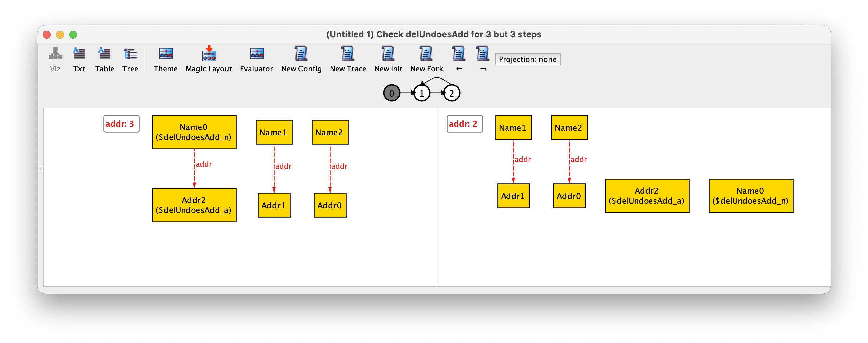Open the Tree view
Viewport: 868px width, 343px height.
[130, 59]
